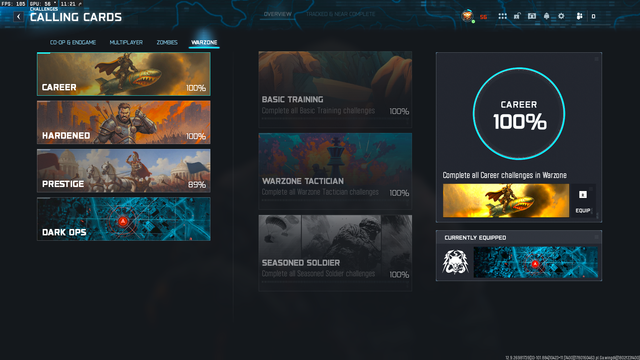Click the Basic Training progress bar
The width and height of the screenshot is (640, 360).
[335, 119]
